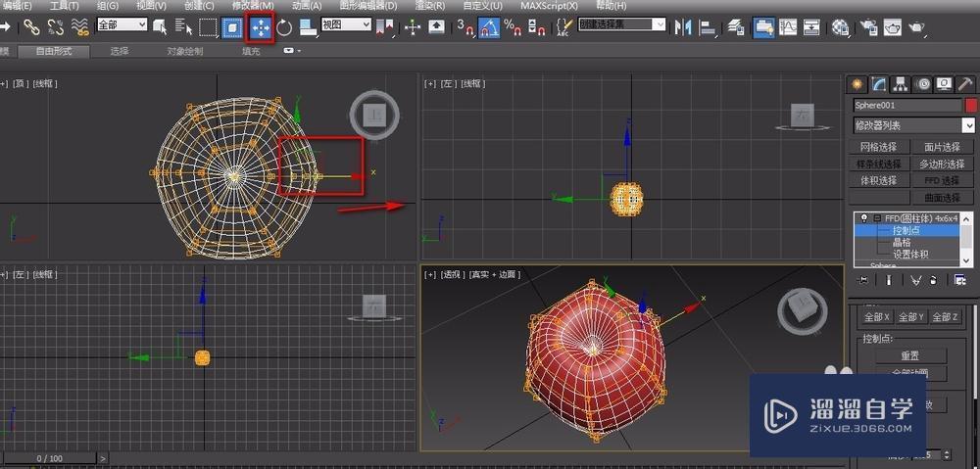Click the Sphere001 object color swatch
Image resolution: width=980 pixels, height=469 pixels.
coord(971,105)
